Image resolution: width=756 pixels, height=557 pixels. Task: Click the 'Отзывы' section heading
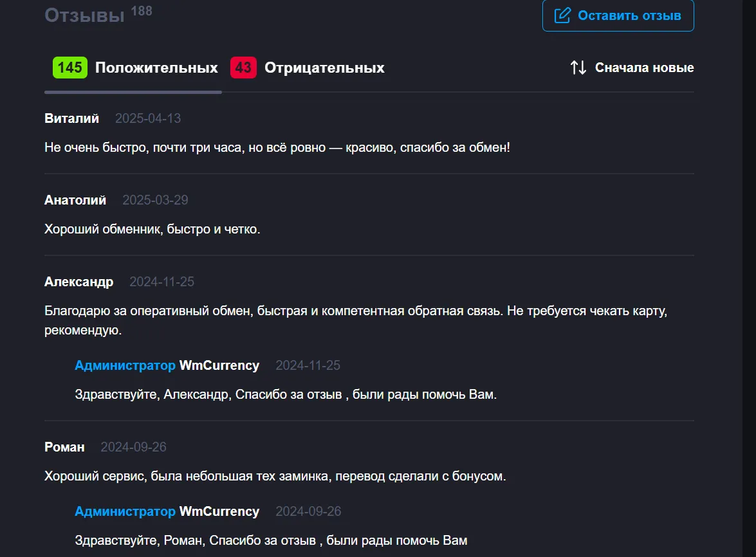click(x=84, y=15)
